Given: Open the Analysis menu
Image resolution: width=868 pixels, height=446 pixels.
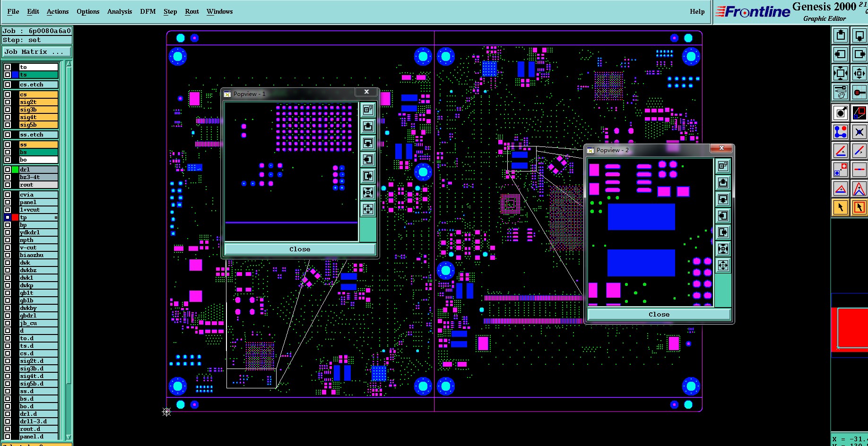Looking at the screenshot, I should 120,11.
